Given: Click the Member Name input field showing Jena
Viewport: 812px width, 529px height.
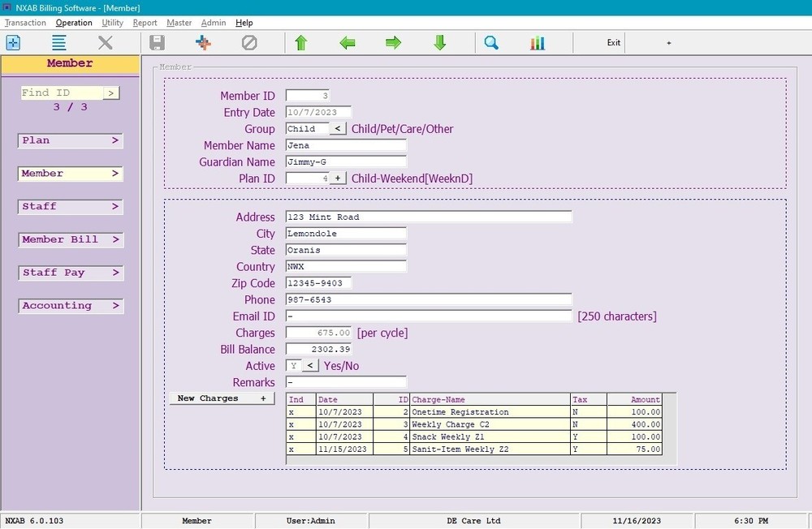Looking at the screenshot, I should [345, 144].
